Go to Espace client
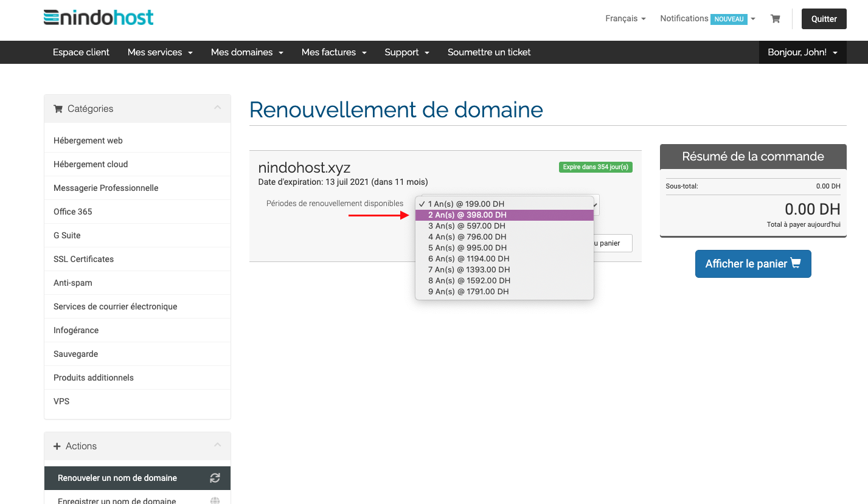 point(81,52)
